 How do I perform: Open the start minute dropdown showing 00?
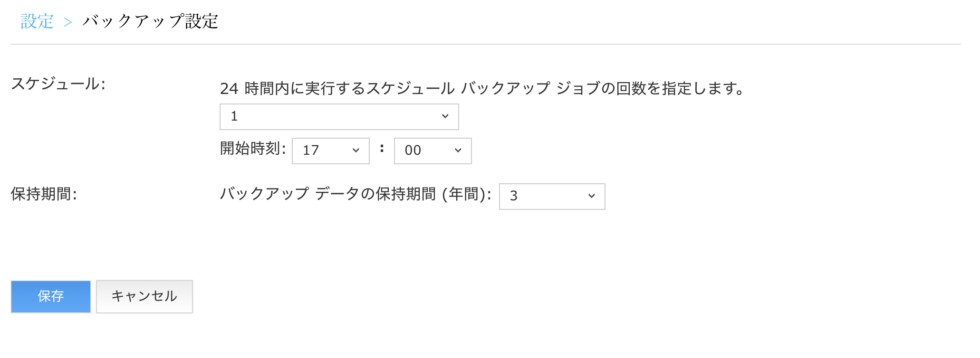(433, 151)
